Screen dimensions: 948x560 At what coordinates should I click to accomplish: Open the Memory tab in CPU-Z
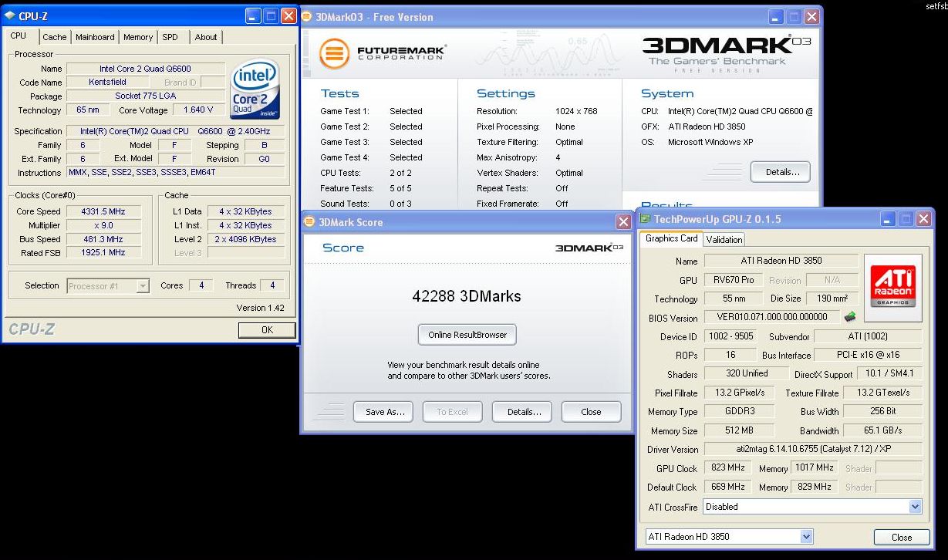(x=138, y=37)
